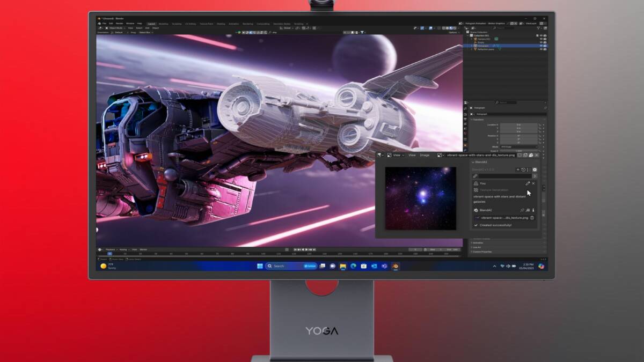Open Blender from the Windows taskbar

pyautogui.click(x=395, y=266)
